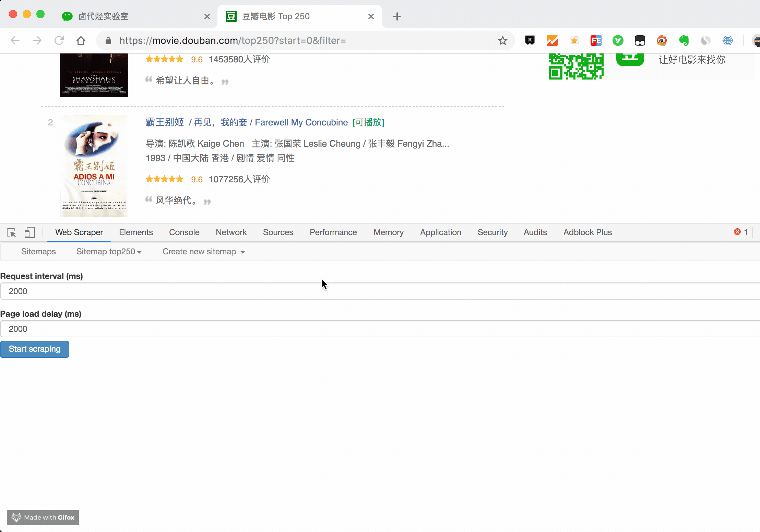Image resolution: width=760 pixels, height=532 pixels.
Task: Click the padlock site info icon
Action: tap(108, 40)
